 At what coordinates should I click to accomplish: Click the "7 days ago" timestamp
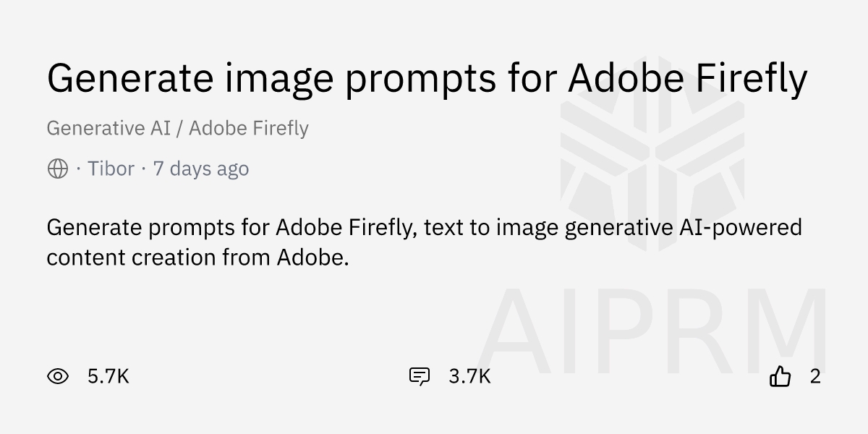pos(201,169)
